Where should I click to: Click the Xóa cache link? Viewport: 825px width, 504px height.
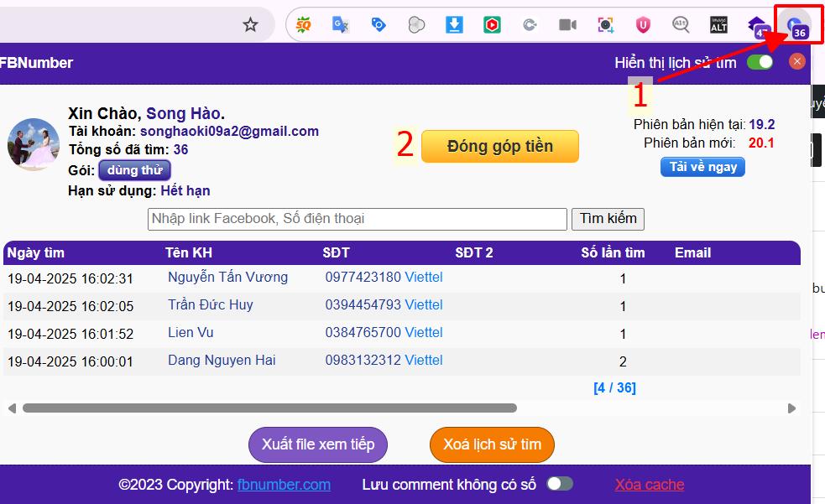(x=650, y=485)
